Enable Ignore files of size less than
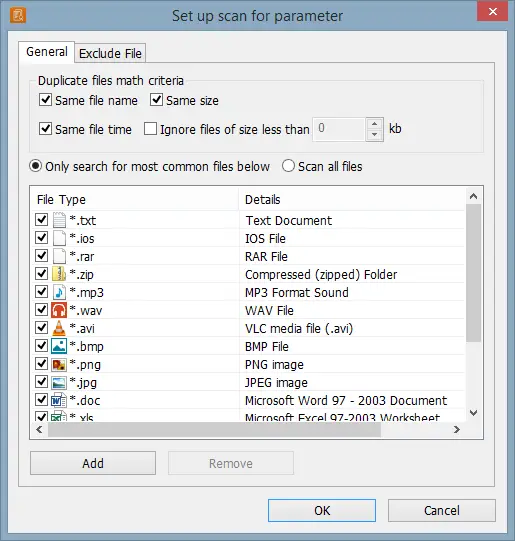515x541 pixels. (150, 129)
